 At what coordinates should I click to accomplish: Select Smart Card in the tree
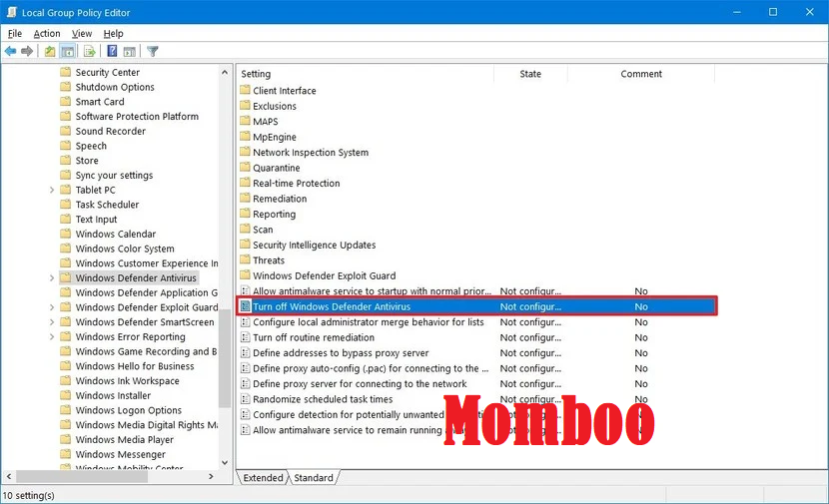pos(100,102)
